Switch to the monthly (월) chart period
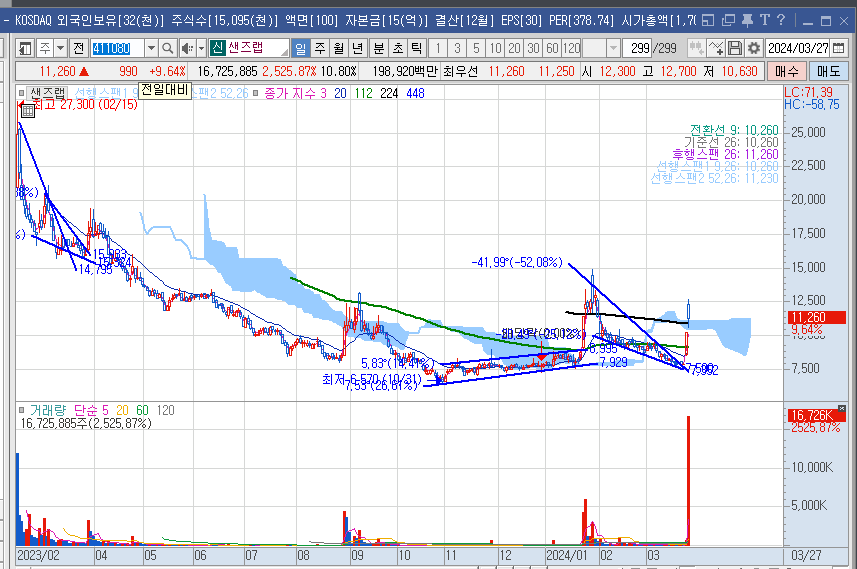The width and height of the screenshot is (857, 569). click(338, 49)
